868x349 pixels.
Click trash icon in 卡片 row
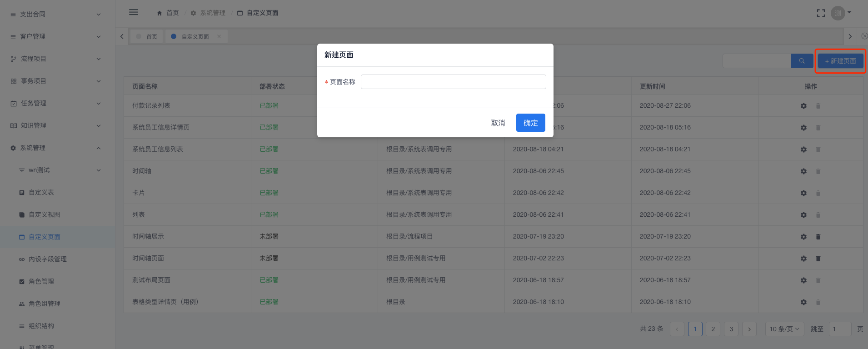click(x=818, y=193)
